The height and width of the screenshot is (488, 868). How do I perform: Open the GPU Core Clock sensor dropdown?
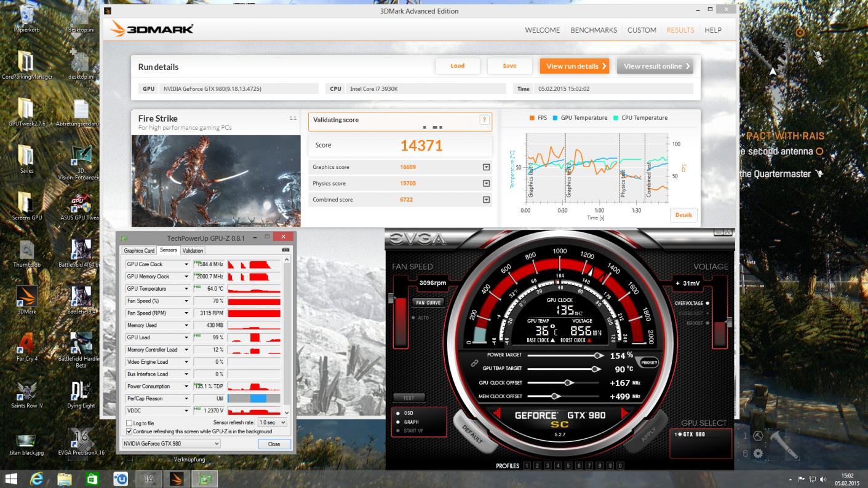coord(186,264)
